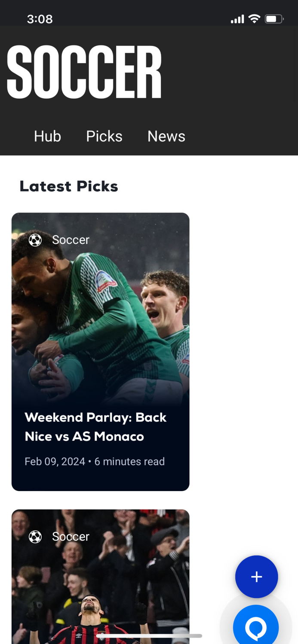Viewport: 298px width, 644px height.
Task: Tap the cellular signal bars icon
Action: pyautogui.click(x=237, y=19)
